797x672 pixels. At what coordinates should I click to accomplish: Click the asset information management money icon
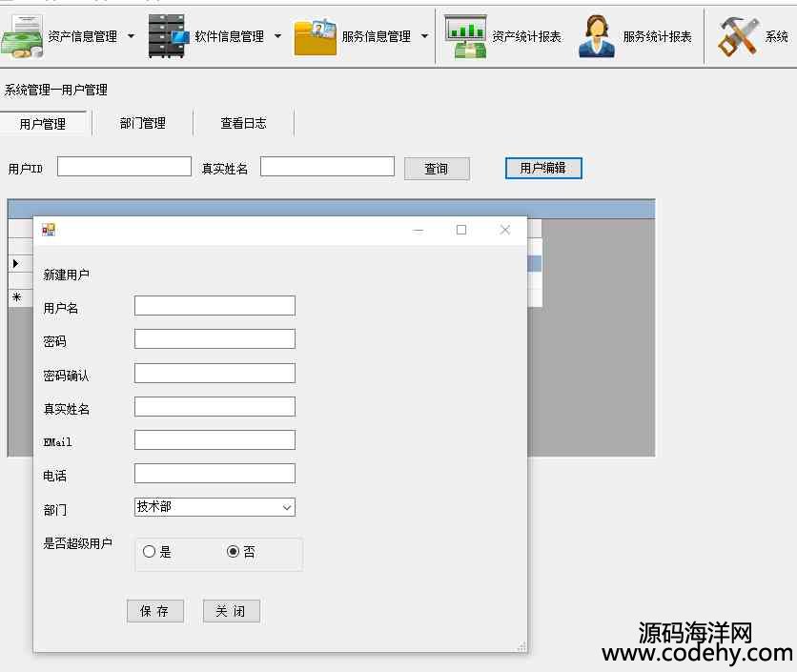(x=23, y=37)
